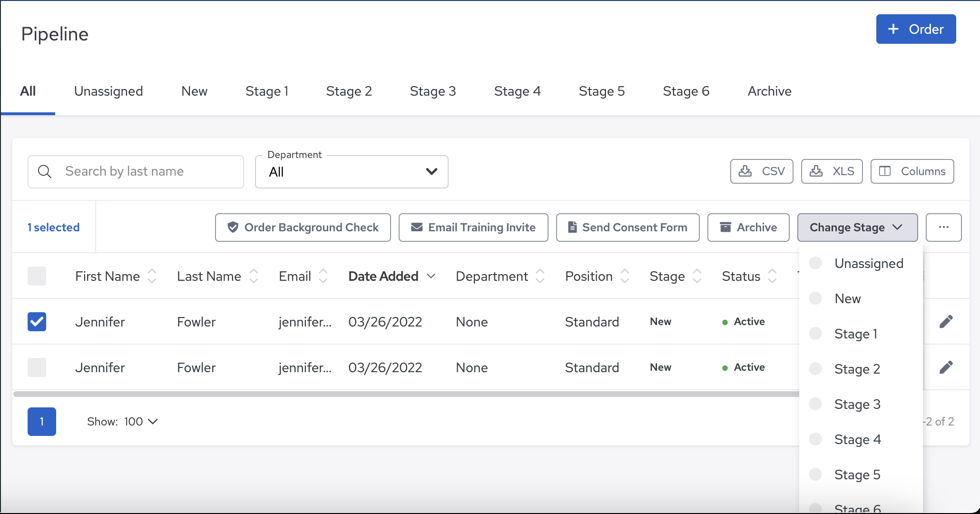Select Stage 3 radio option

point(815,404)
